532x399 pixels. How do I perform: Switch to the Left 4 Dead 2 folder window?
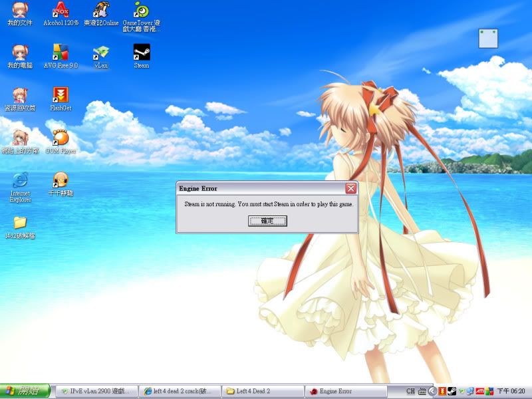tap(263, 391)
